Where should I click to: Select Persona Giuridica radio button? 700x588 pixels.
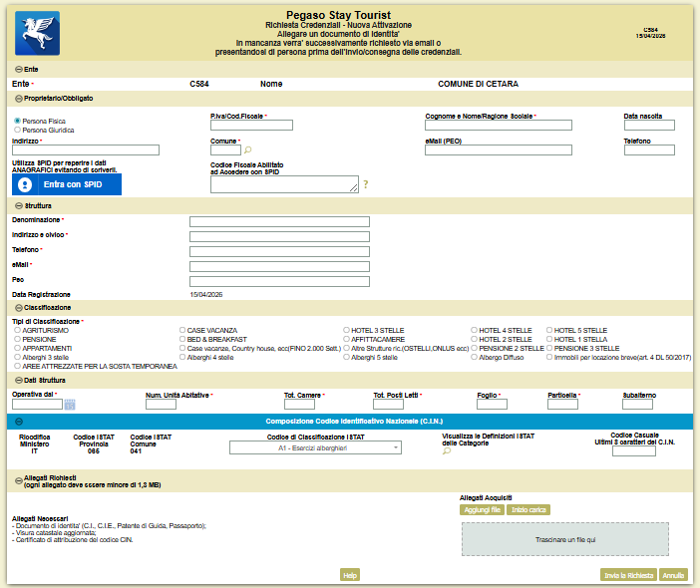17,130
